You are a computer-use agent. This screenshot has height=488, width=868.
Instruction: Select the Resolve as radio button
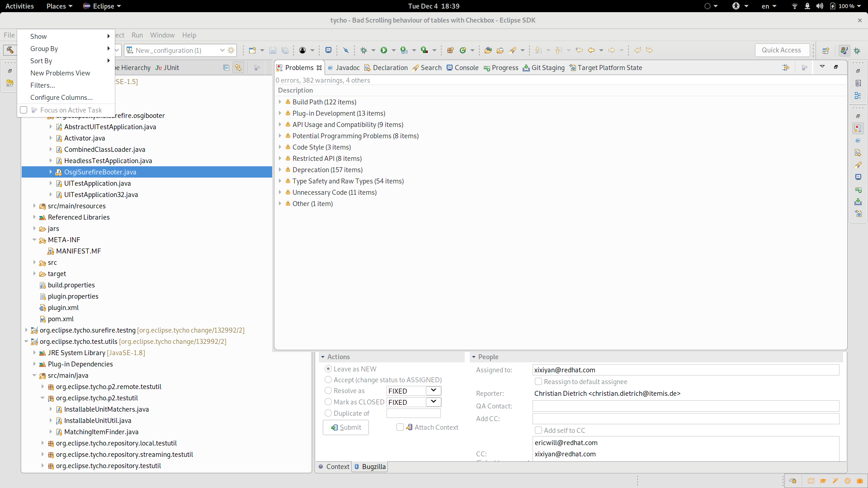click(328, 391)
